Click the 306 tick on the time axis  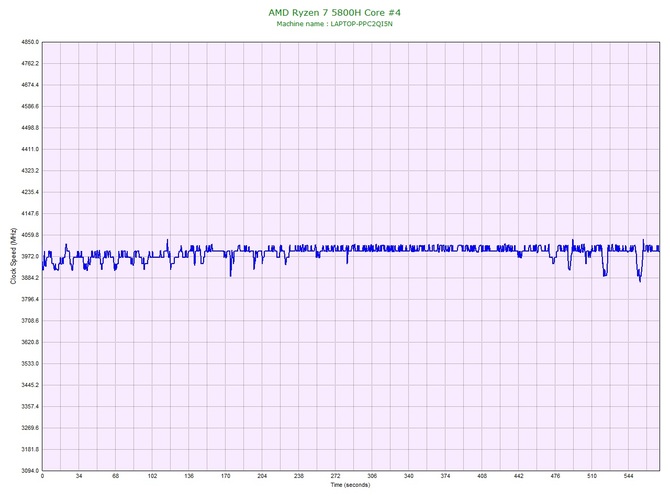372,476
